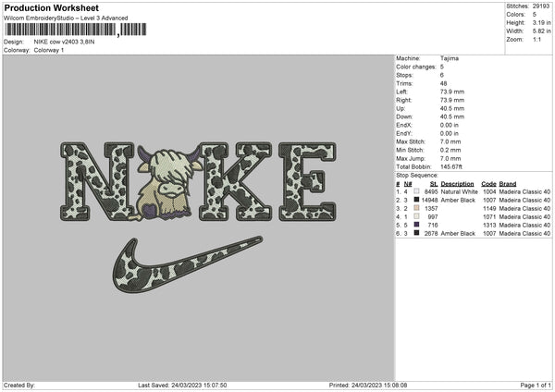
Task: Click the 'Stop Sequence:' heading
Action: click(x=417, y=175)
